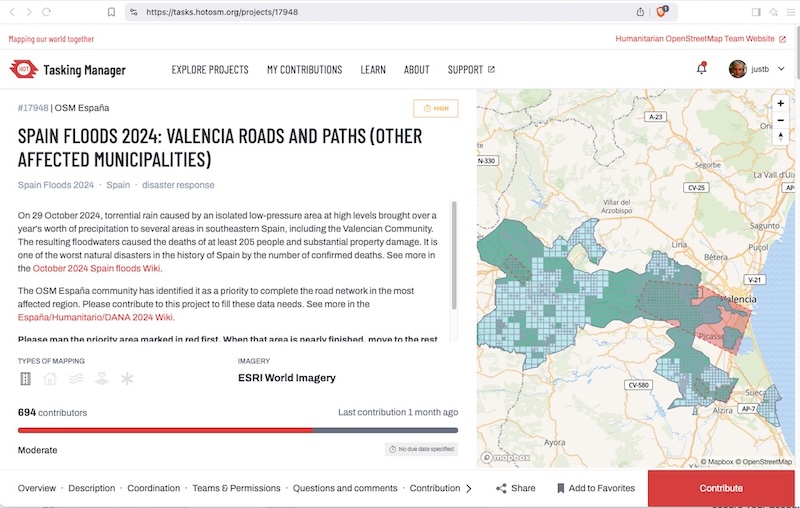Open the justb user account dropdown
Viewport: 800px width, 508px height.
click(x=757, y=69)
